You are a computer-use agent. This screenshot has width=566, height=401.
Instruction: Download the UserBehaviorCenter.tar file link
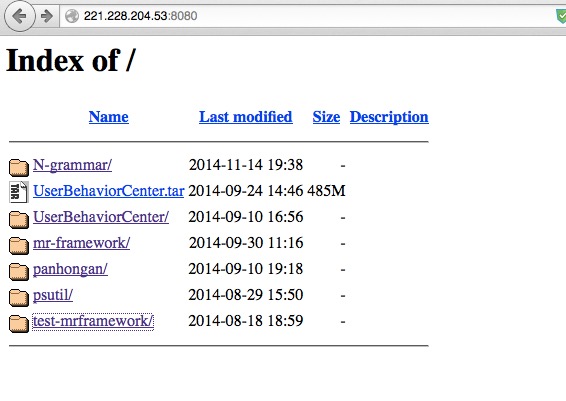(109, 191)
